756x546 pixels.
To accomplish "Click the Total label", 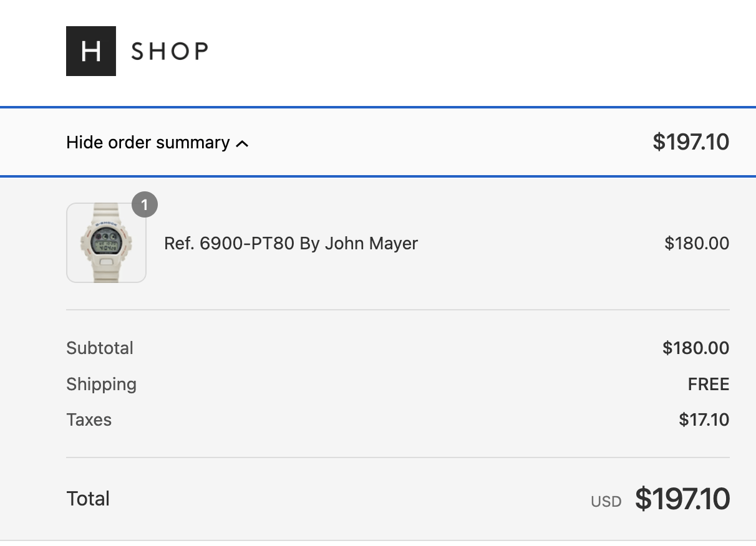I will pos(88,499).
